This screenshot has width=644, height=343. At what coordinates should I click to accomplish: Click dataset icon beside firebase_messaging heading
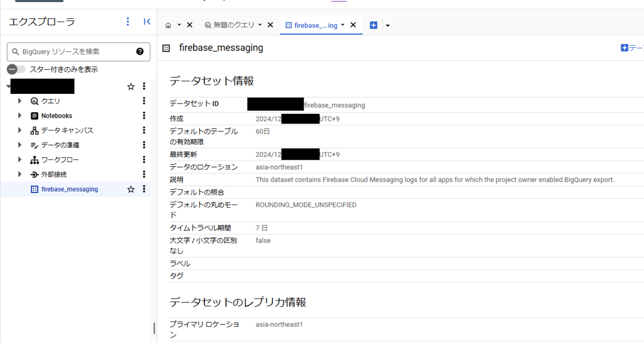coord(166,48)
